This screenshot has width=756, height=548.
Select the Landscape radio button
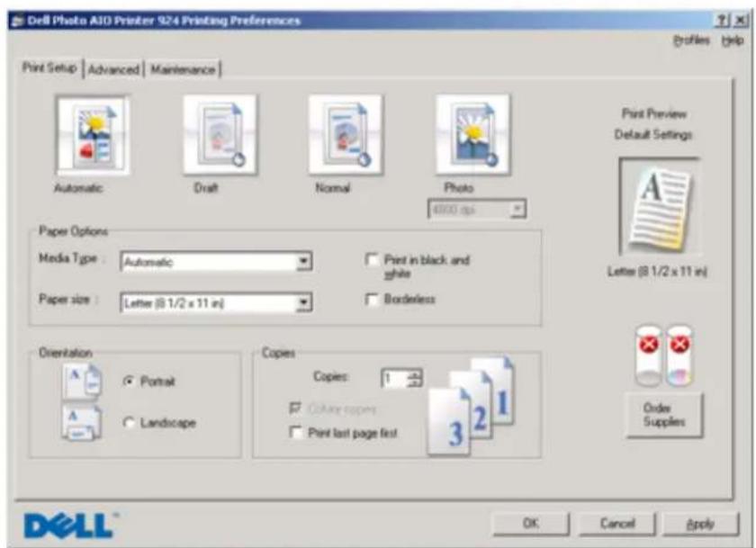click(129, 423)
